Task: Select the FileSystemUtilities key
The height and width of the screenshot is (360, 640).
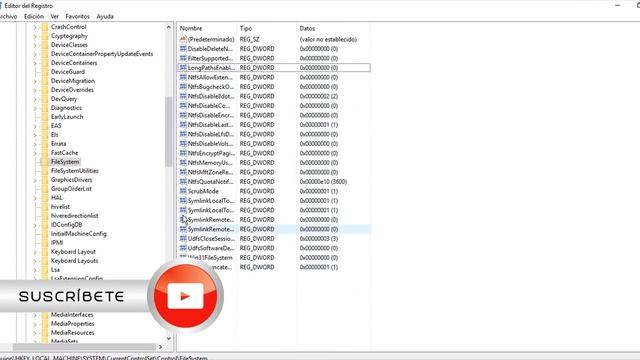Action: tap(75, 171)
